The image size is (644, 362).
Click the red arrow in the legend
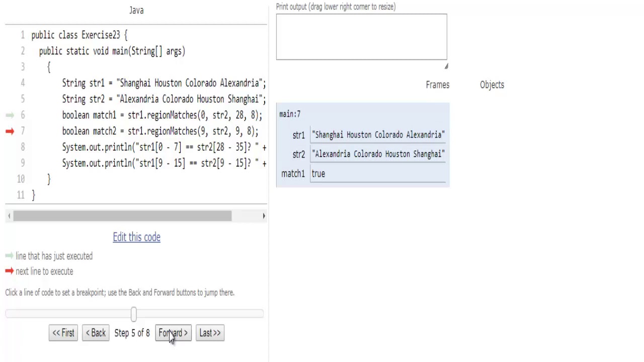(9, 271)
